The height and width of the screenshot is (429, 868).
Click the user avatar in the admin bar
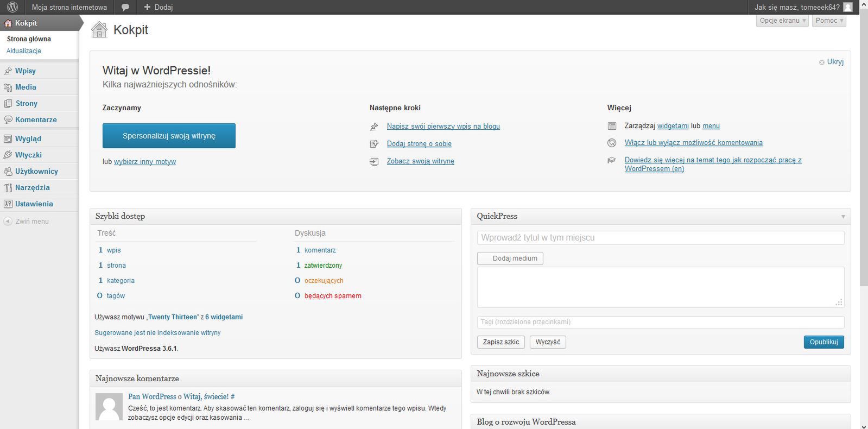coord(848,7)
